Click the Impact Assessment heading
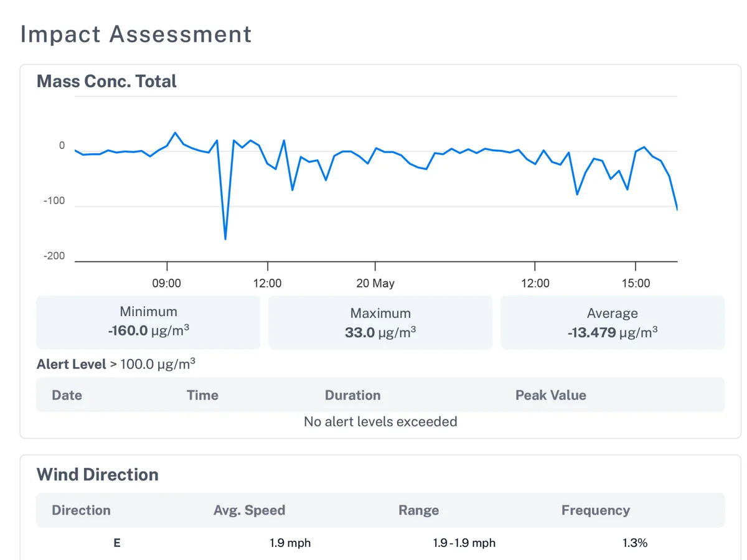Image resolution: width=747 pixels, height=560 pixels. coord(136,34)
